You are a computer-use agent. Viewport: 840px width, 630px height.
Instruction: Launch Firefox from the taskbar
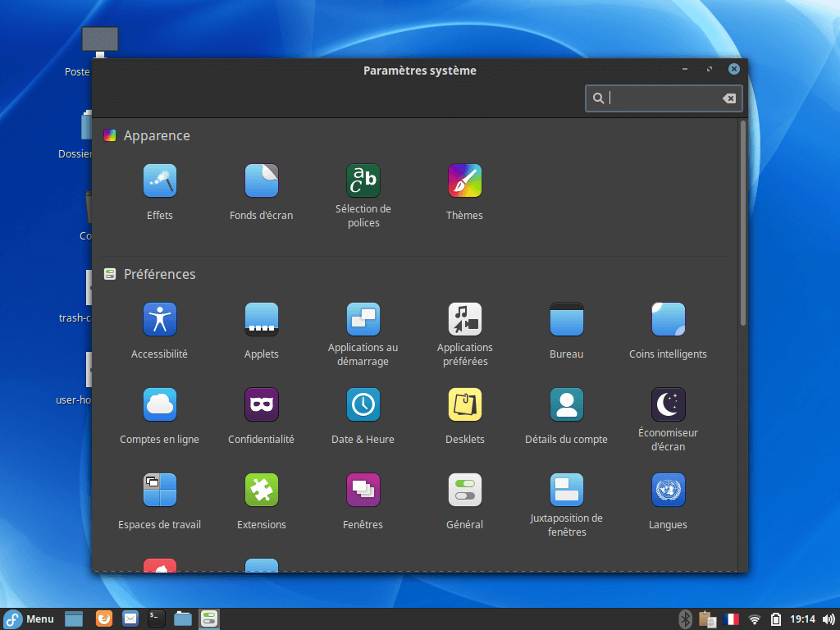[104, 619]
